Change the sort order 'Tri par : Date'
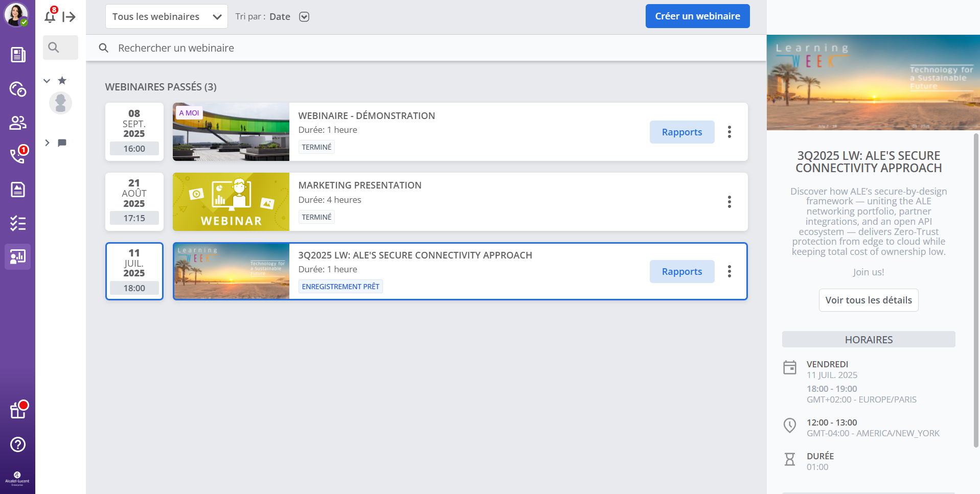The image size is (980, 494). click(x=272, y=17)
